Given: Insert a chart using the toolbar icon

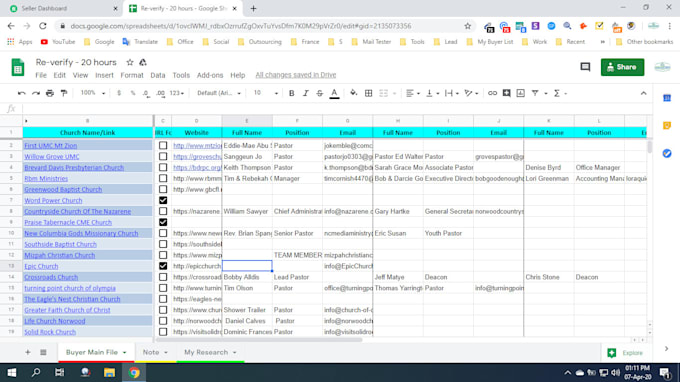Looking at the screenshot, I should (x=520, y=93).
